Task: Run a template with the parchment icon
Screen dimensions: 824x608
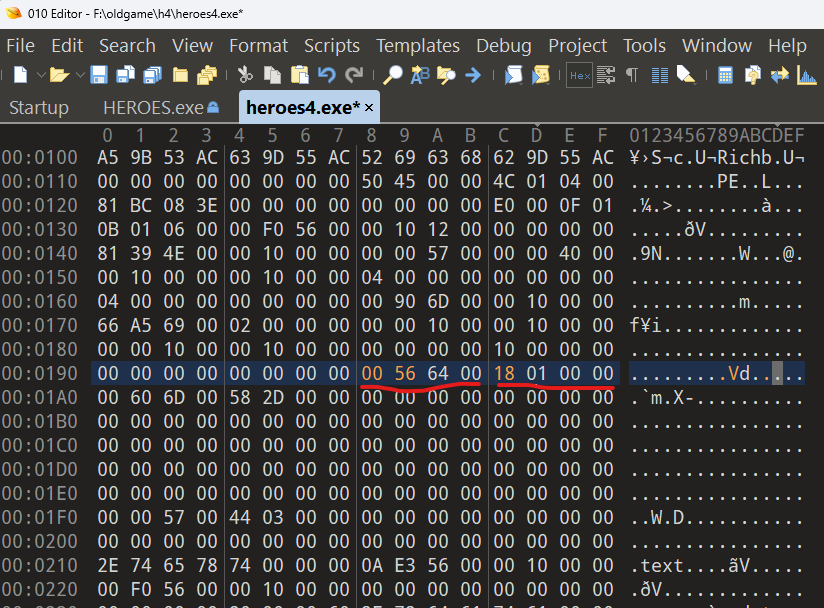Action: pos(541,75)
